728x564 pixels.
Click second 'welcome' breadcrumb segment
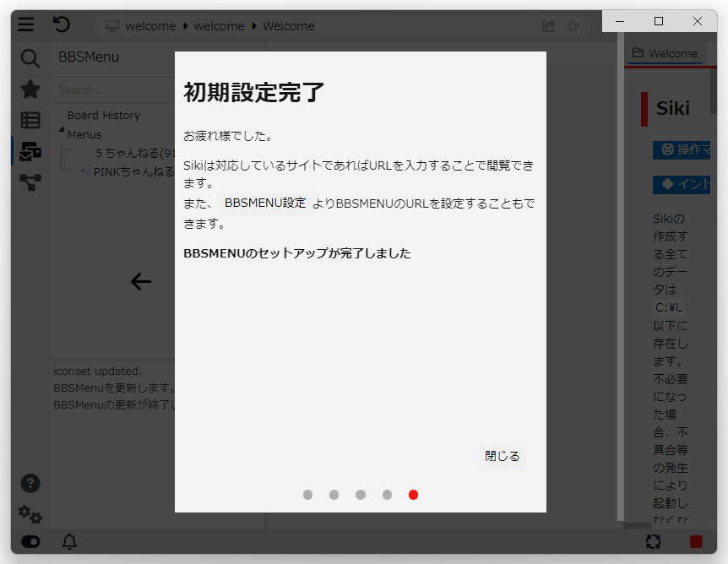point(219,26)
